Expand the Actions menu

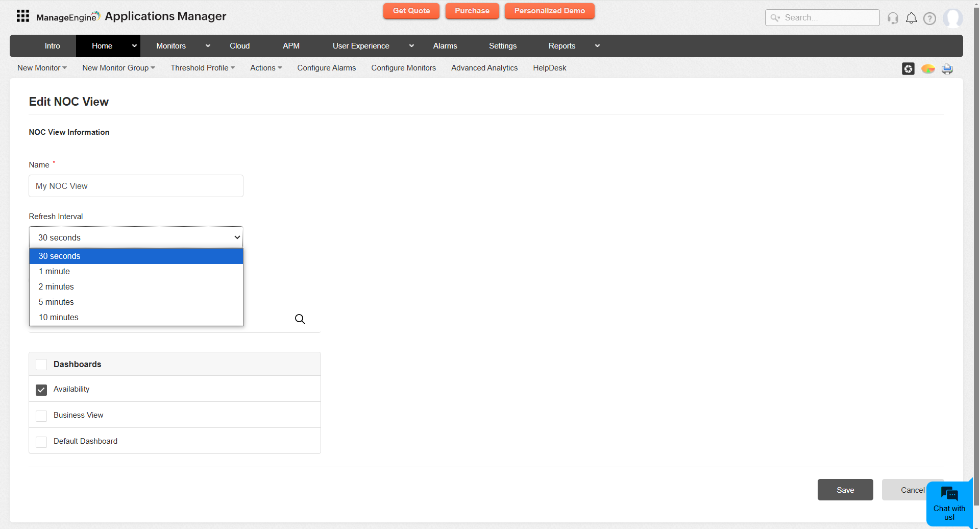(x=265, y=67)
